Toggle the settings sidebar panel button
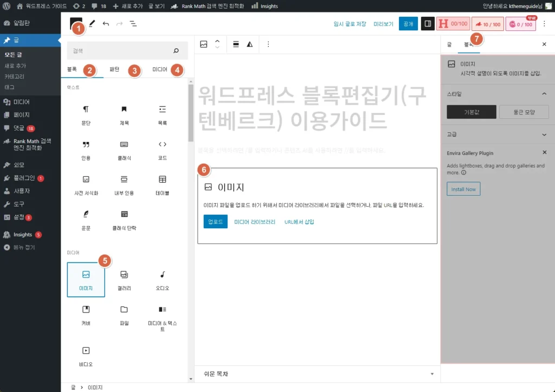555x392 pixels. point(428,24)
